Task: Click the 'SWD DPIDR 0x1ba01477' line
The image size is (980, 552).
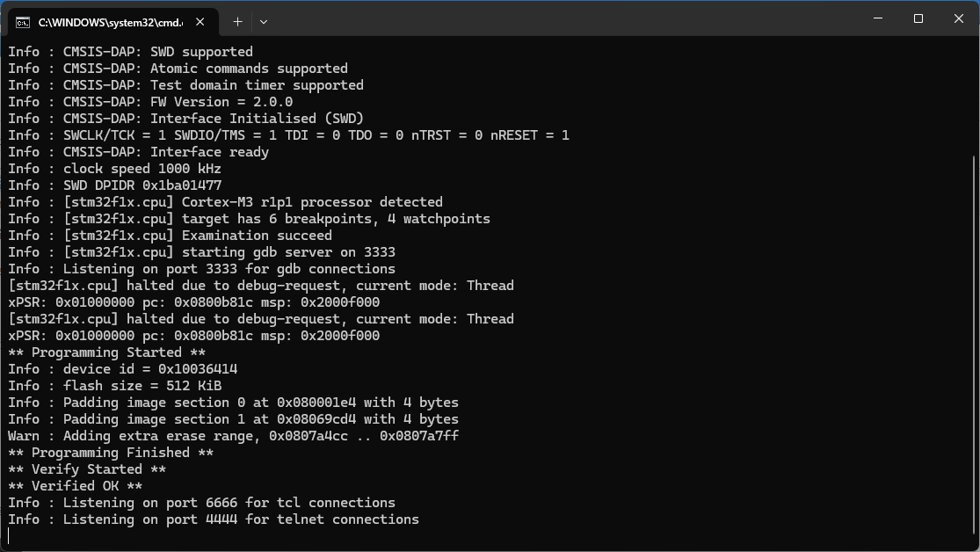Action: [115, 185]
